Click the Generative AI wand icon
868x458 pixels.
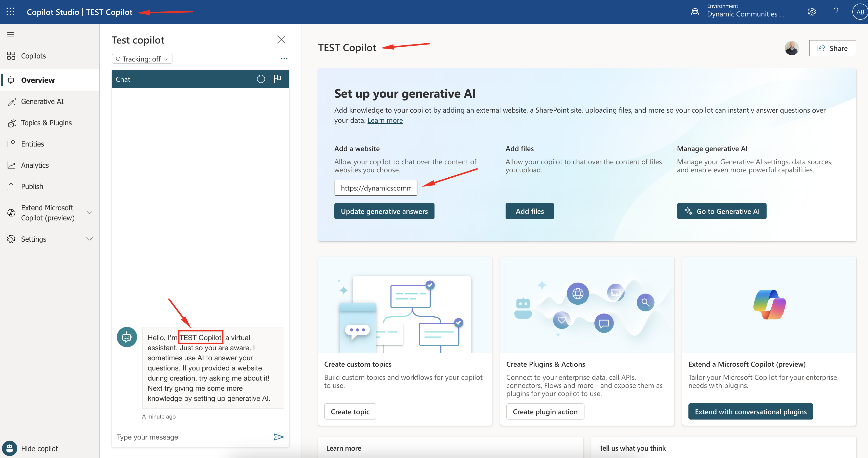point(12,102)
